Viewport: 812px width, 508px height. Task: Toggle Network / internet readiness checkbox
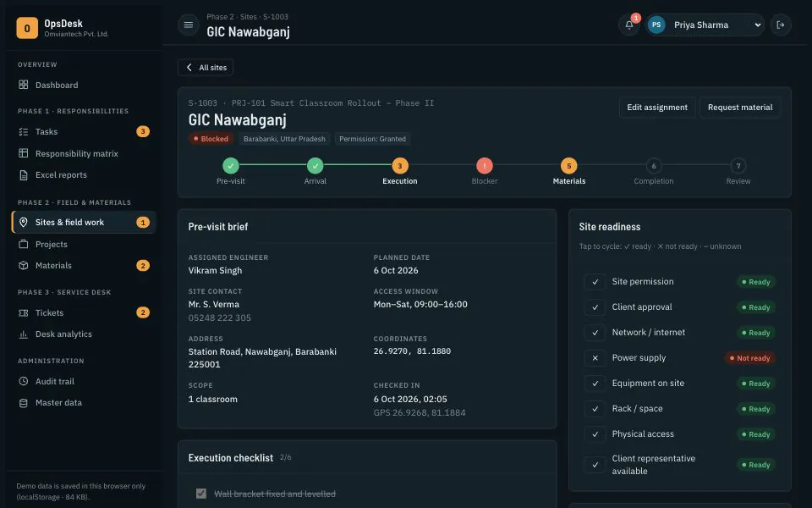(x=595, y=333)
